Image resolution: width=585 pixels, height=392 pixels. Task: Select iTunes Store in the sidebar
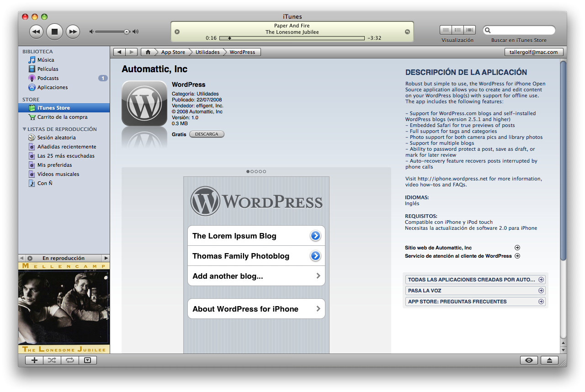coord(64,108)
